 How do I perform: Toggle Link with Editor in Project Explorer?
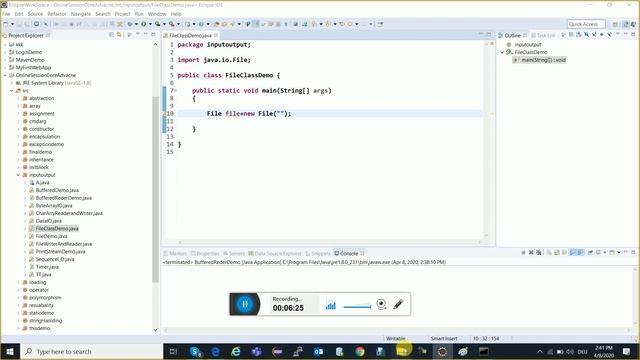pyautogui.click(x=119, y=35)
